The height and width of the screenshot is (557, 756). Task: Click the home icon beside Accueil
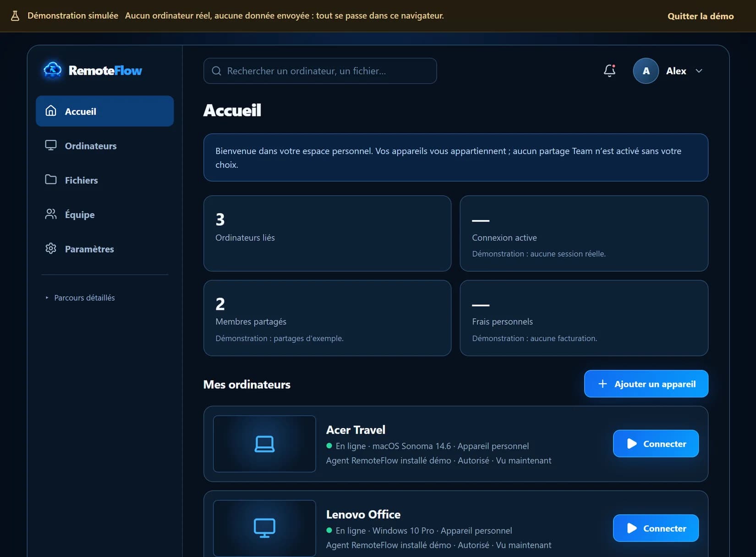click(x=51, y=111)
